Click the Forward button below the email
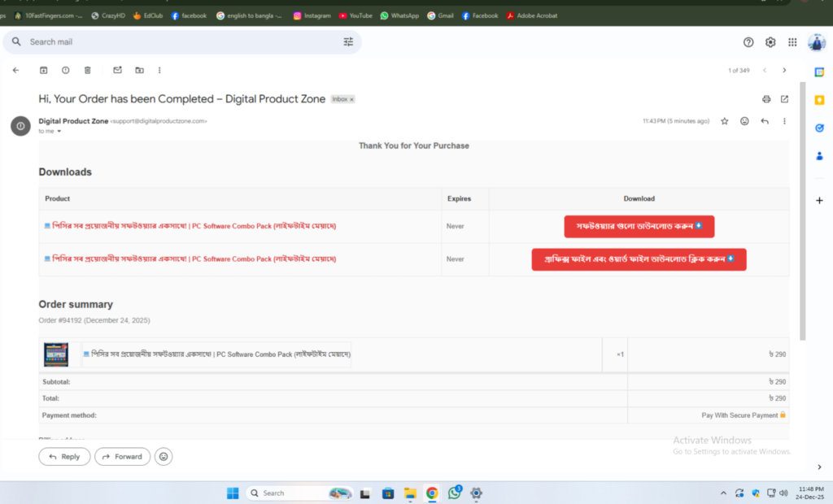The height and width of the screenshot is (504, 833). click(x=122, y=457)
